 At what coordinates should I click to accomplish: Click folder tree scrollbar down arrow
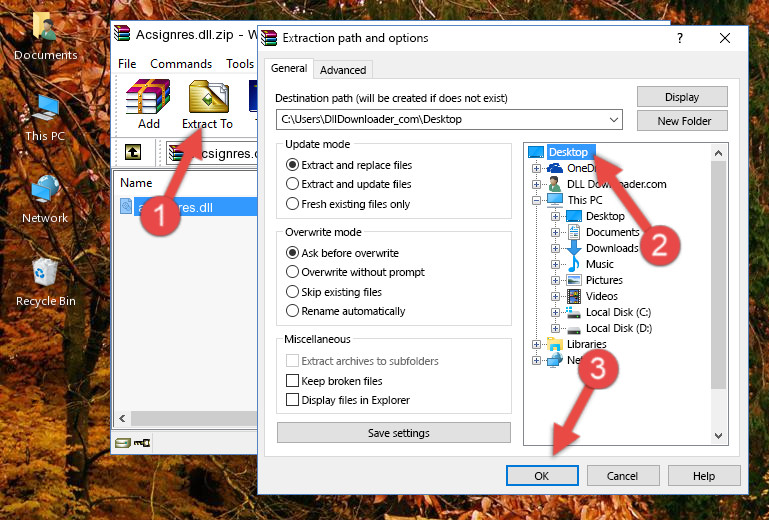tap(718, 435)
